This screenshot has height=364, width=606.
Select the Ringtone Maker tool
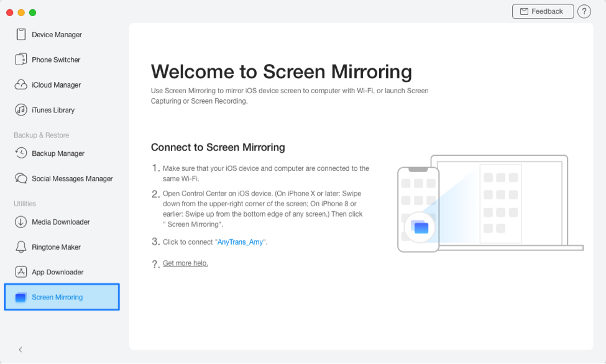click(x=55, y=247)
